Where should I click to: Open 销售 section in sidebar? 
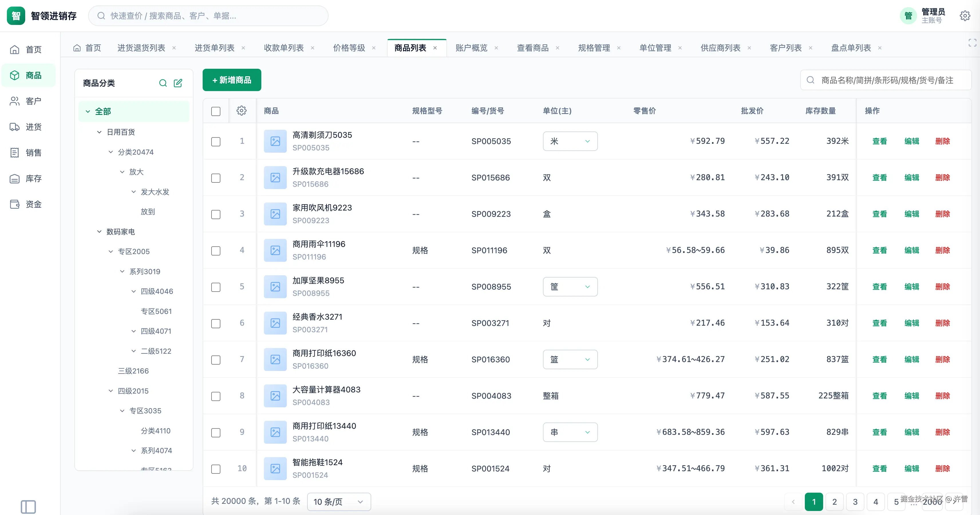(x=28, y=153)
